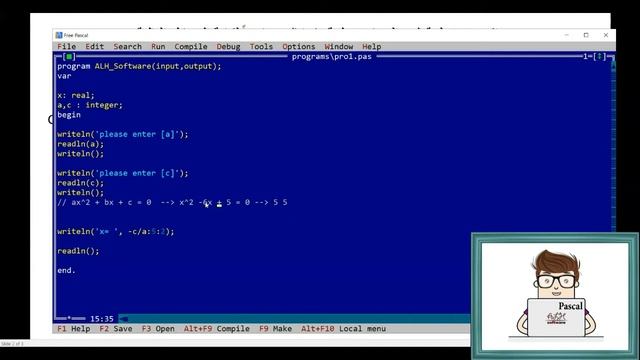Click the 'end.' line
The width and height of the screenshot is (640, 360).
click(67, 270)
